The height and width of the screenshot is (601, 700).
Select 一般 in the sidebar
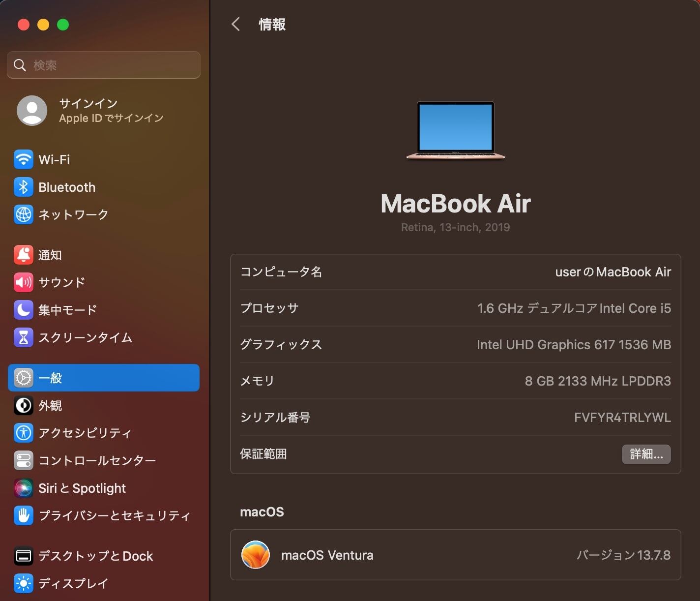point(104,378)
